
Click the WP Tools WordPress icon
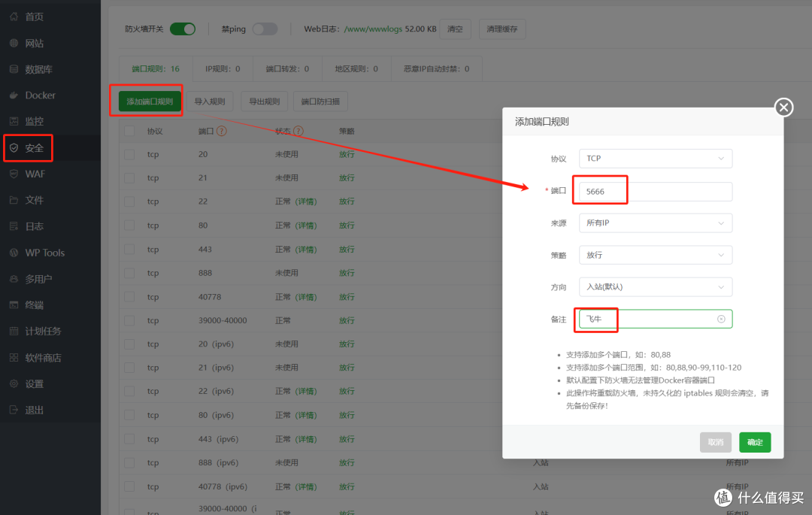tap(14, 253)
